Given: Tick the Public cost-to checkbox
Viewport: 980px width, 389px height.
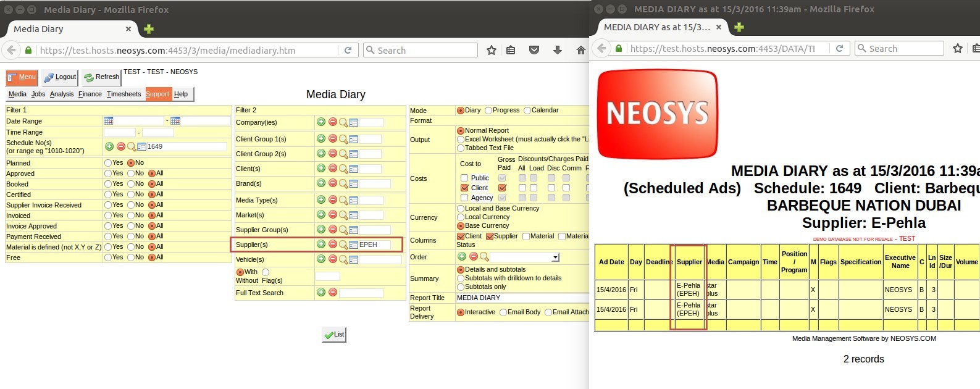Looking at the screenshot, I should [x=464, y=178].
